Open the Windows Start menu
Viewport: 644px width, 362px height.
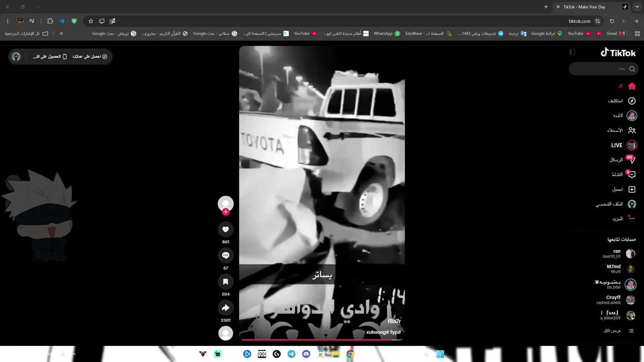(x=440, y=354)
